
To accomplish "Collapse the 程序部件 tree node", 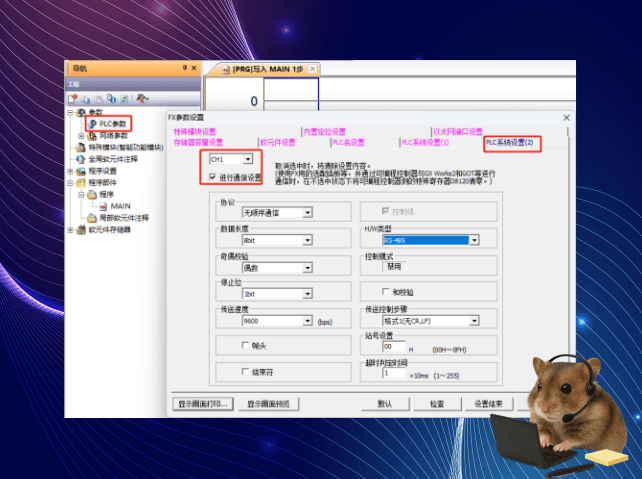I will (x=70, y=183).
